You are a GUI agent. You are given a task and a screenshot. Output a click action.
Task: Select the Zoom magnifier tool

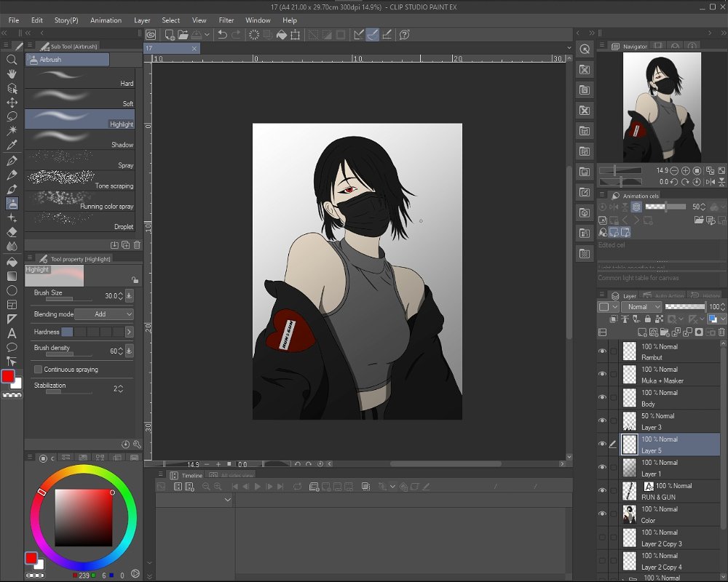tap(12, 60)
